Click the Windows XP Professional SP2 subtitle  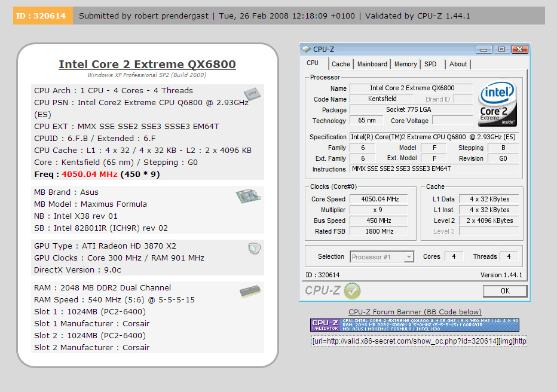tap(146, 75)
